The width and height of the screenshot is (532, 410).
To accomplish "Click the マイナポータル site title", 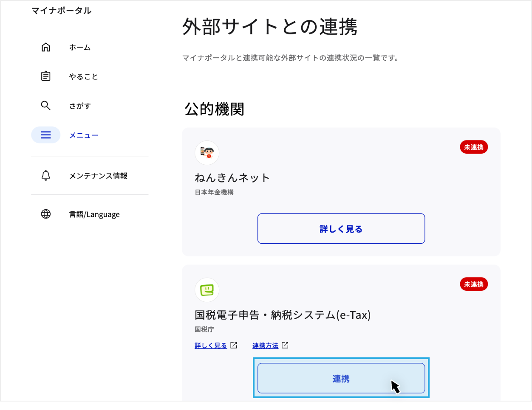I will (x=62, y=11).
